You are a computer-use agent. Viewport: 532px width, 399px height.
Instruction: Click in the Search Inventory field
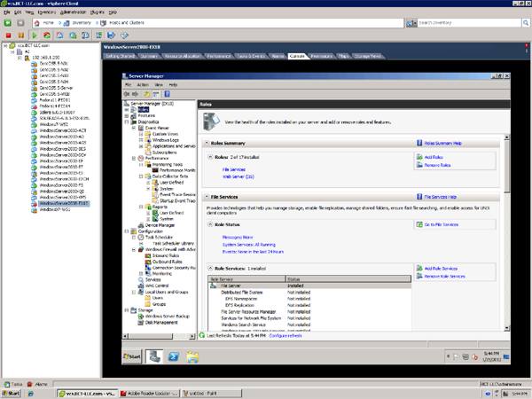(x=469, y=23)
